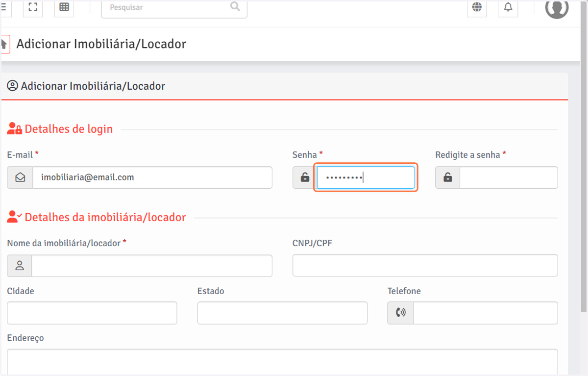588x376 pixels.
Task: Toggle fullscreen mode icon
Action: [x=33, y=7]
